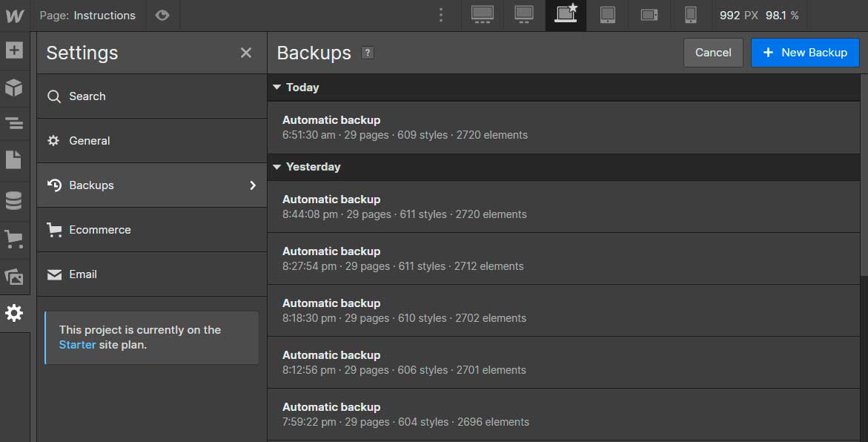Open the Assets panel

coord(14,277)
